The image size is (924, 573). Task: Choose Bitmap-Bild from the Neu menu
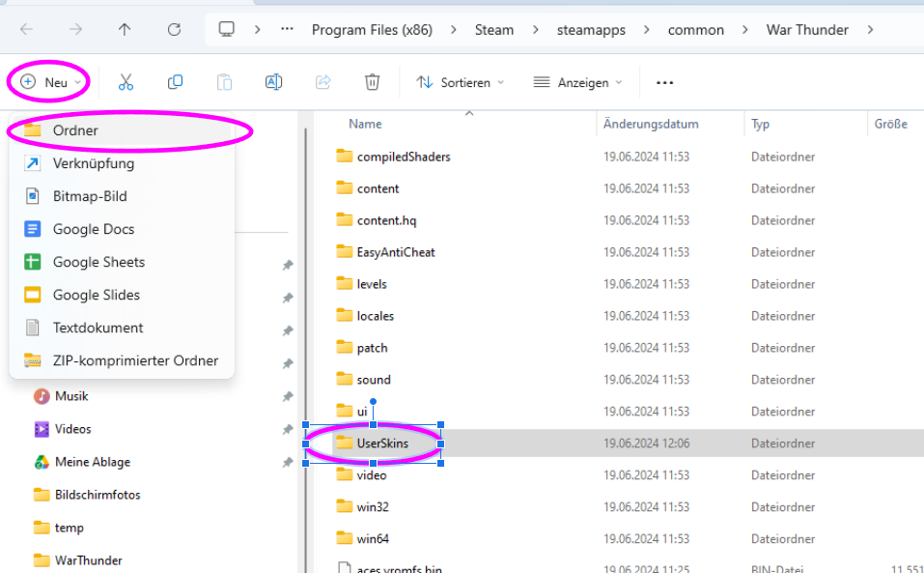(x=122, y=196)
